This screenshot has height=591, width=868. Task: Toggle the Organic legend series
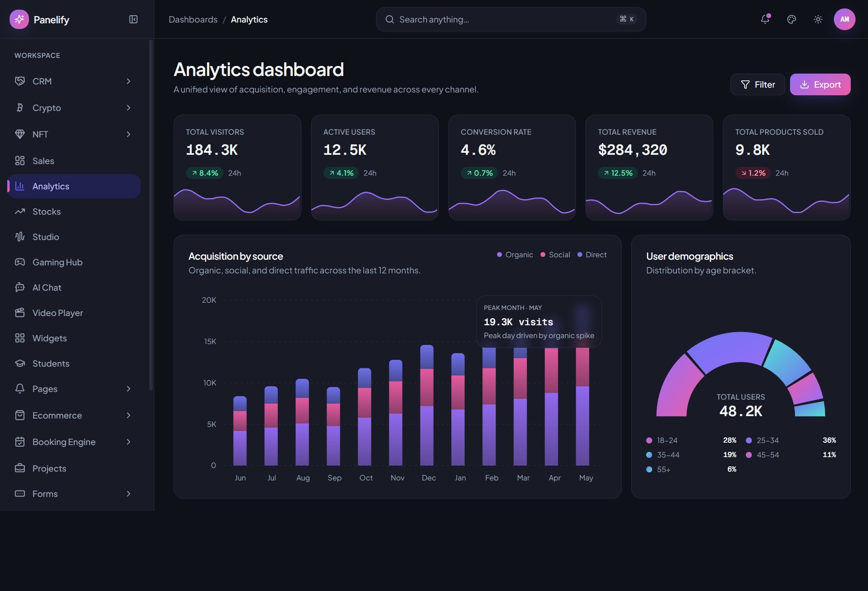pyautogui.click(x=515, y=254)
